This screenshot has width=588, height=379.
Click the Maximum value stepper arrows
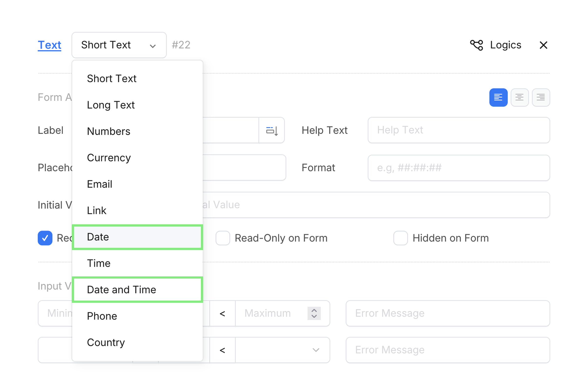(x=314, y=313)
